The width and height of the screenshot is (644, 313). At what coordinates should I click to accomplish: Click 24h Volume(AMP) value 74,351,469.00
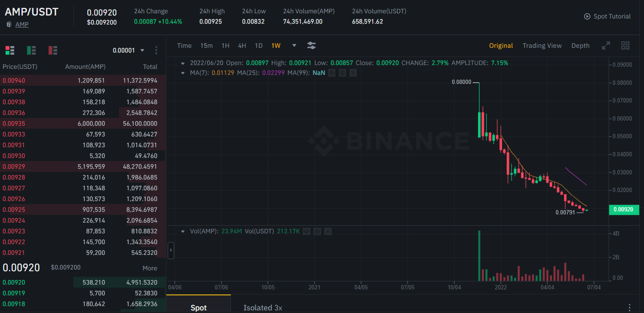pyautogui.click(x=303, y=22)
